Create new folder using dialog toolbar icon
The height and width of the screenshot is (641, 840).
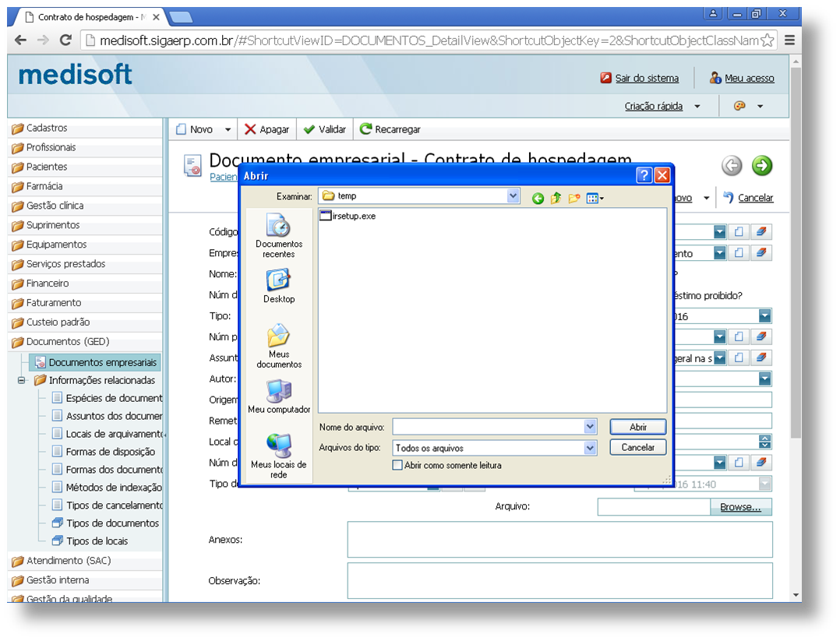[x=574, y=199]
